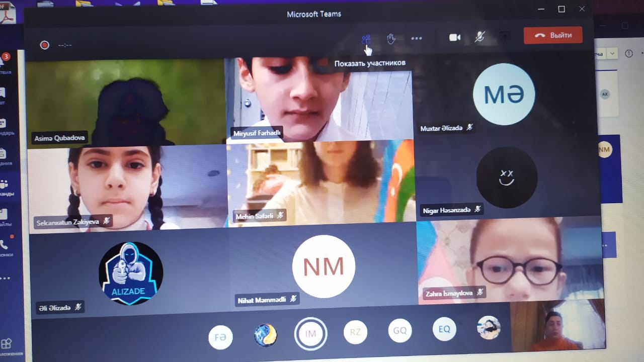Click the photo avatar beside EQ
The height and width of the screenshot is (362, 644).
click(489, 328)
